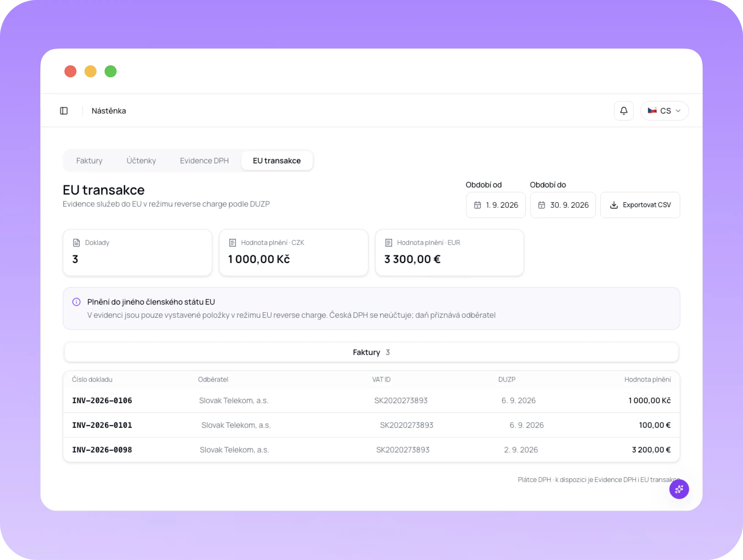Screen dimensions: 743x560
Task: Open notifications bell
Action: pyautogui.click(x=624, y=111)
